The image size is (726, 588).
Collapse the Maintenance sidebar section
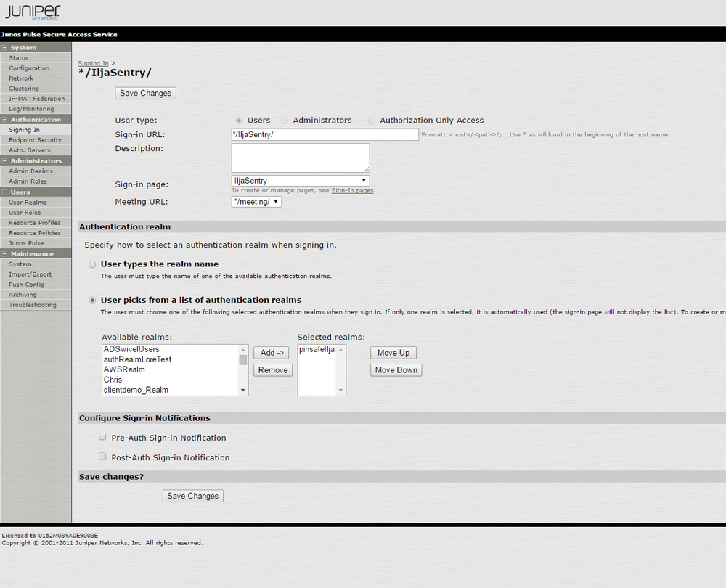pyautogui.click(x=5, y=254)
